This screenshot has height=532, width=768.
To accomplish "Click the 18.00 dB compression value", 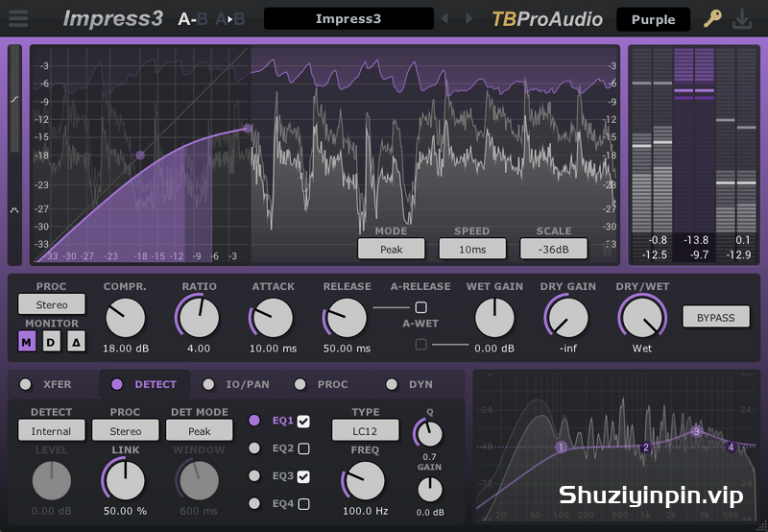I will tap(126, 349).
